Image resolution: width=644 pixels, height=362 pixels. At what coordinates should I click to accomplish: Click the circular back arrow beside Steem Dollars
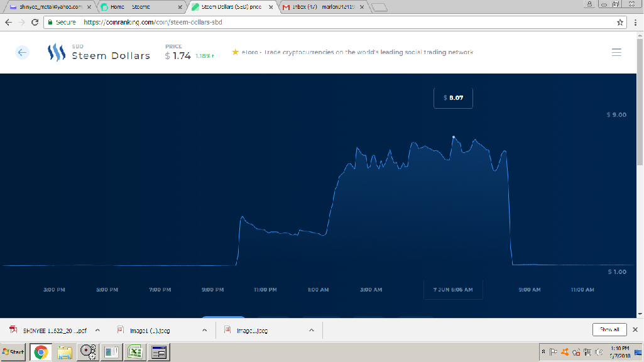(22, 52)
